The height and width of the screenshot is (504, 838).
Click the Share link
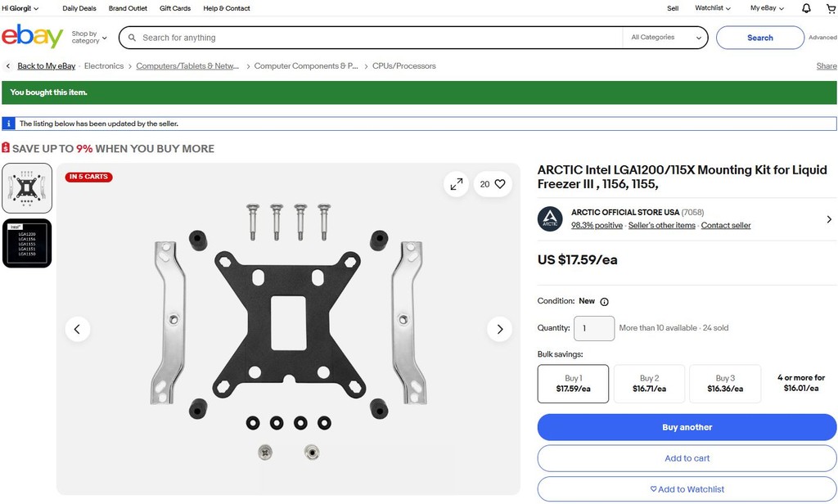tap(827, 65)
